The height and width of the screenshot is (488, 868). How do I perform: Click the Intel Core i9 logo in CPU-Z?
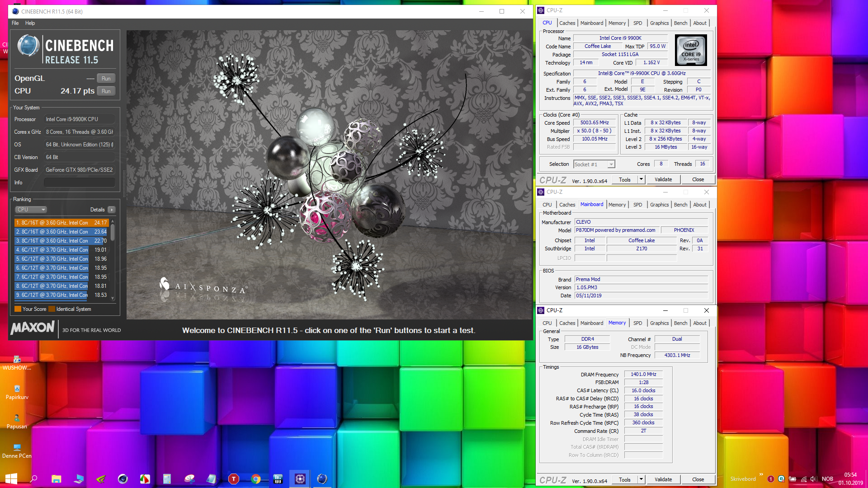click(691, 50)
